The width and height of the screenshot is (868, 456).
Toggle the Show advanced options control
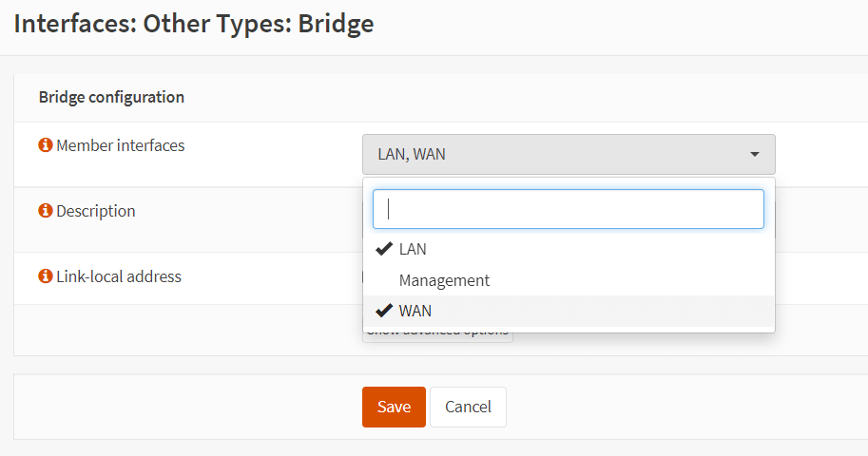(437, 332)
